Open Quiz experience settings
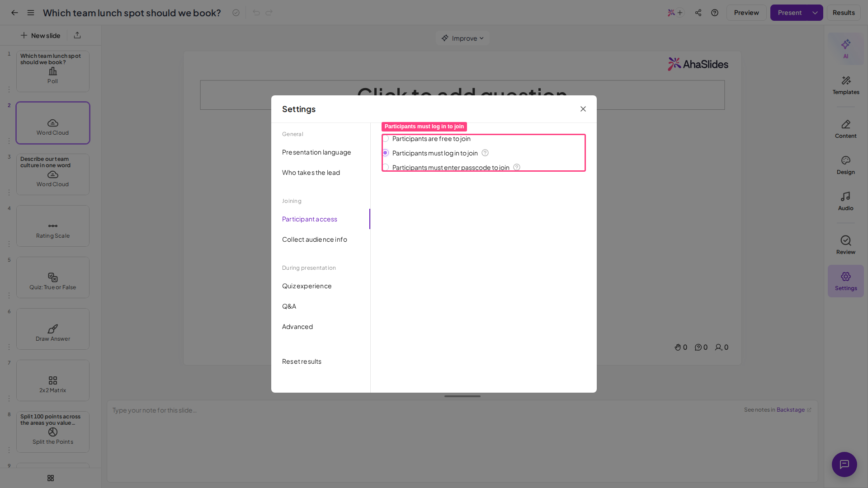The width and height of the screenshot is (868, 488). point(307,286)
